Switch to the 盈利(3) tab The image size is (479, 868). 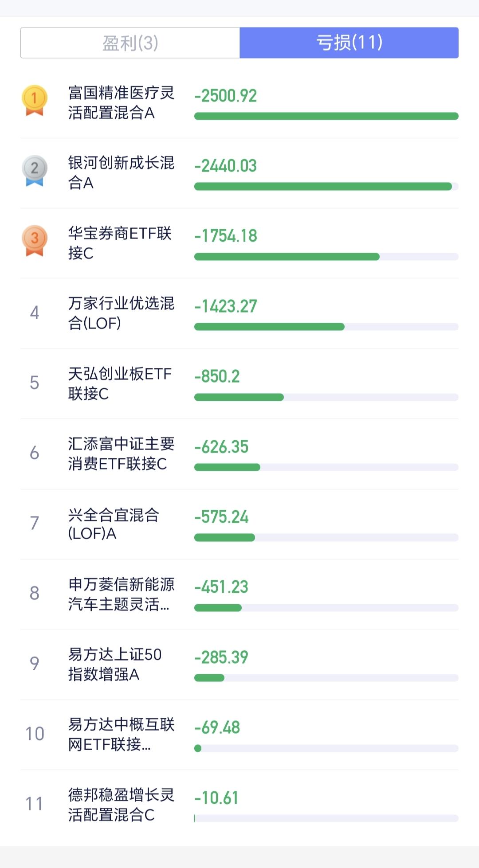(x=130, y=43)
